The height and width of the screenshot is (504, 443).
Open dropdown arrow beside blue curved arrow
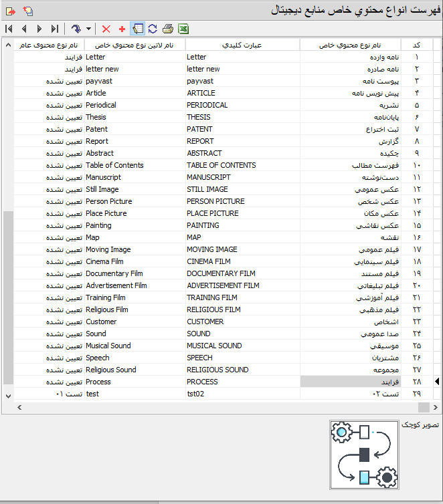point(88,29)
